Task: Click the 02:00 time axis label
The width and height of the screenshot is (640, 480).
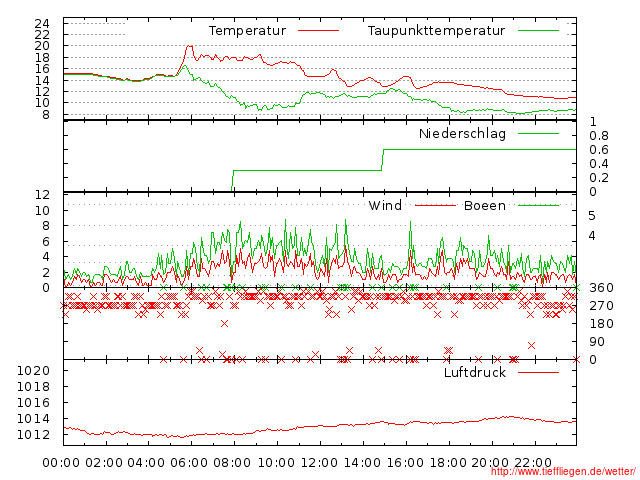Action: point(104,463)
